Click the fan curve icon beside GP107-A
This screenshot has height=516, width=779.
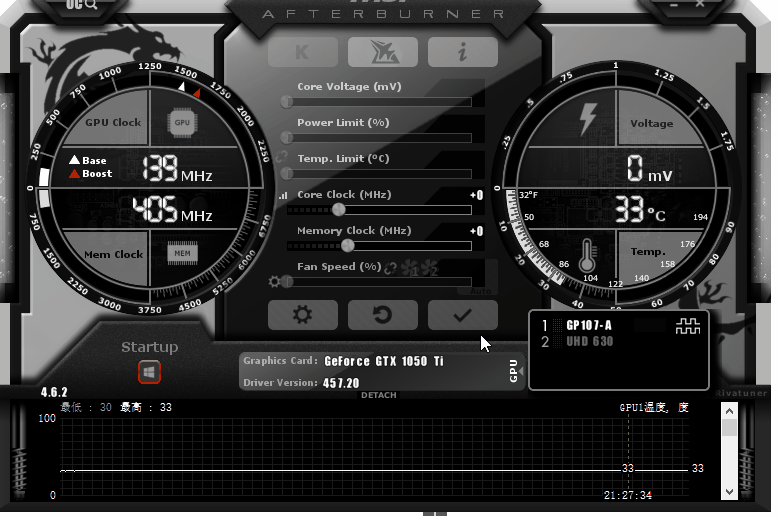pyautogui.click(x=688, y=326)
